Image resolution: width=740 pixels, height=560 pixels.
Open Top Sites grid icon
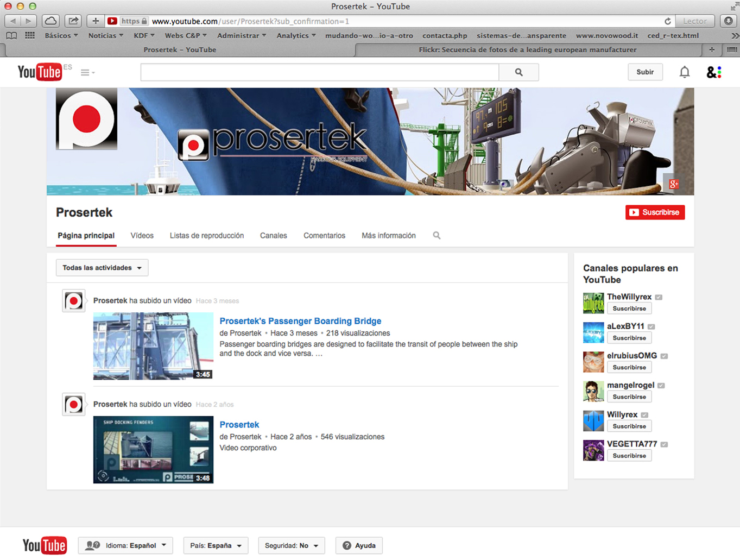tap(30, 35)
